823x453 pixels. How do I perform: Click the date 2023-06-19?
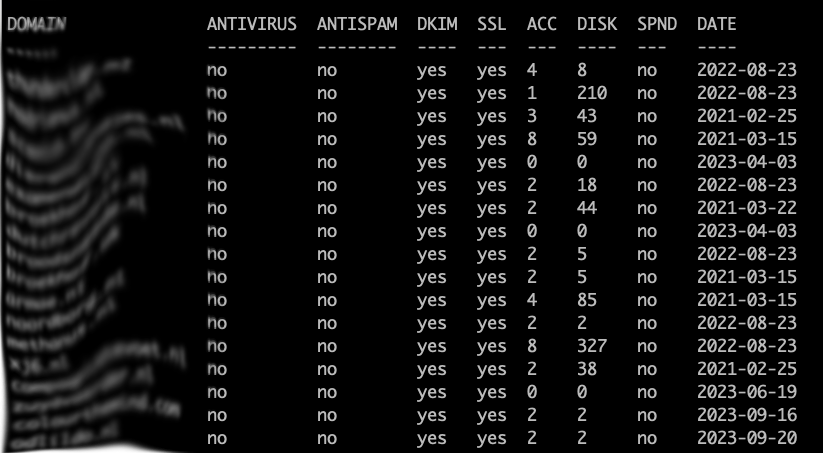(x=747, y=392)
